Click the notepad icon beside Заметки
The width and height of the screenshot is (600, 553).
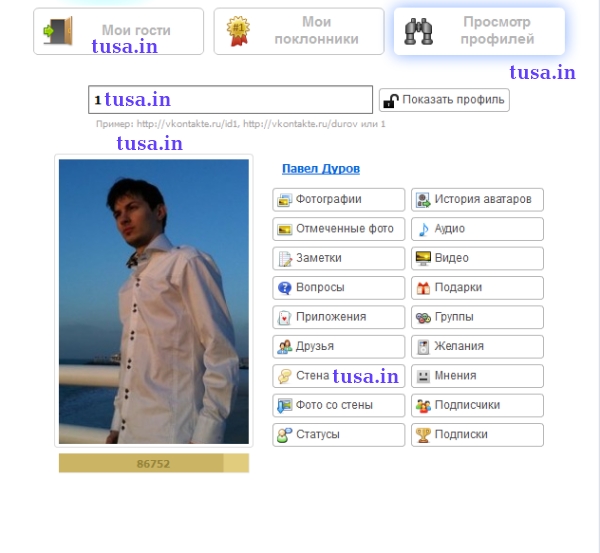pos(285,258)
